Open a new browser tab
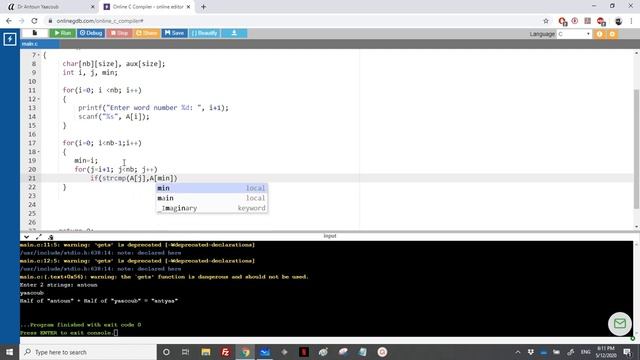This screenshot has height=360, width=640. click(x=203, y=7)
